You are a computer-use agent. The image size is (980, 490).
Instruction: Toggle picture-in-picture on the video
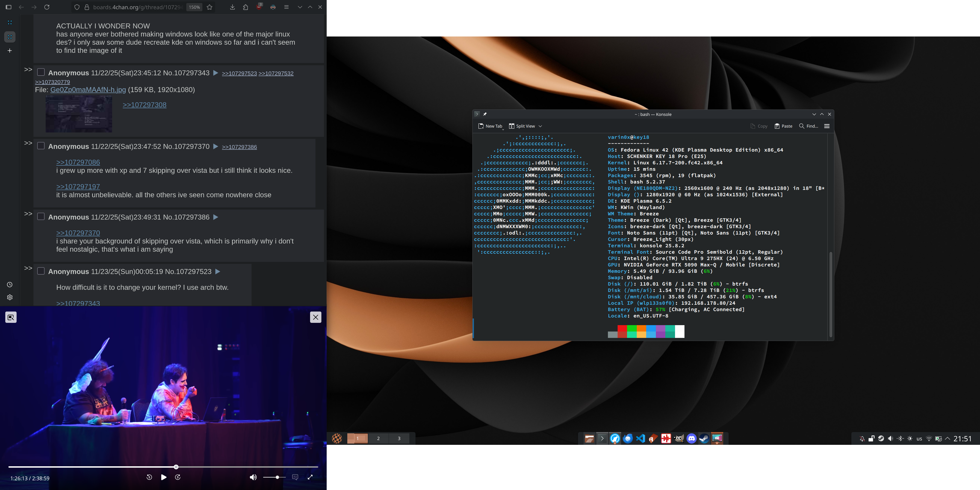tap(11, 317)
